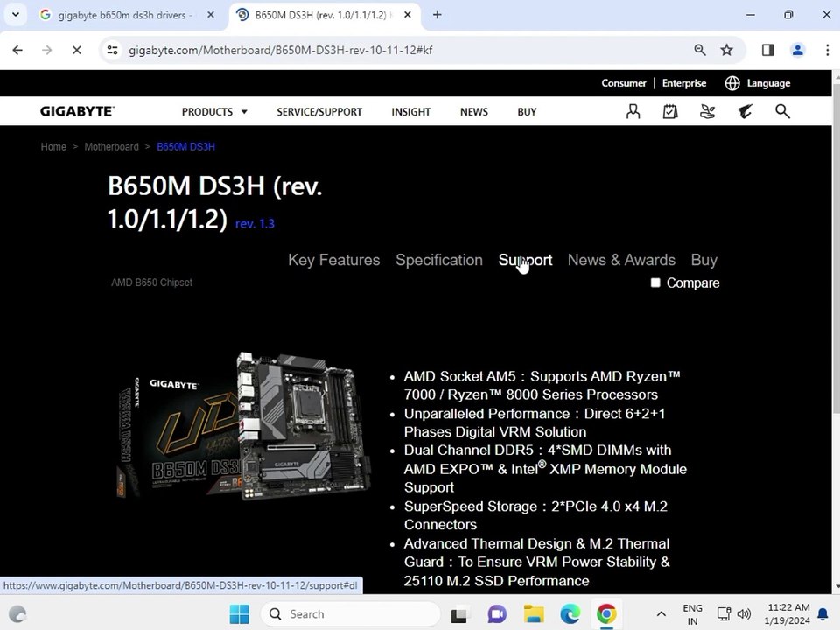Open the Key Features tab
Screen dimensions: 840x630
(333, 260)
